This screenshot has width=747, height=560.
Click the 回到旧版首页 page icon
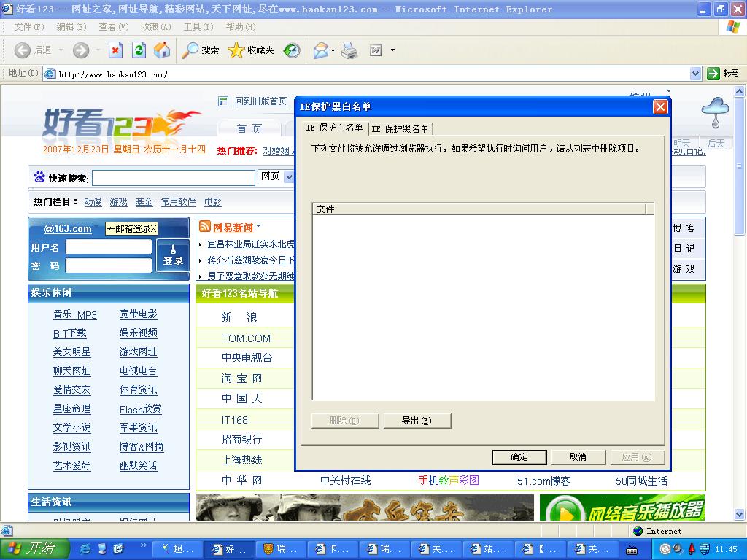tap(223, 101)
